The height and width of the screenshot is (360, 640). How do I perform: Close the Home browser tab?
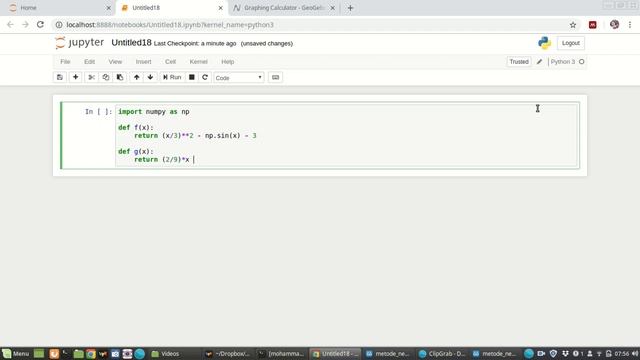[x=109, y=8]
